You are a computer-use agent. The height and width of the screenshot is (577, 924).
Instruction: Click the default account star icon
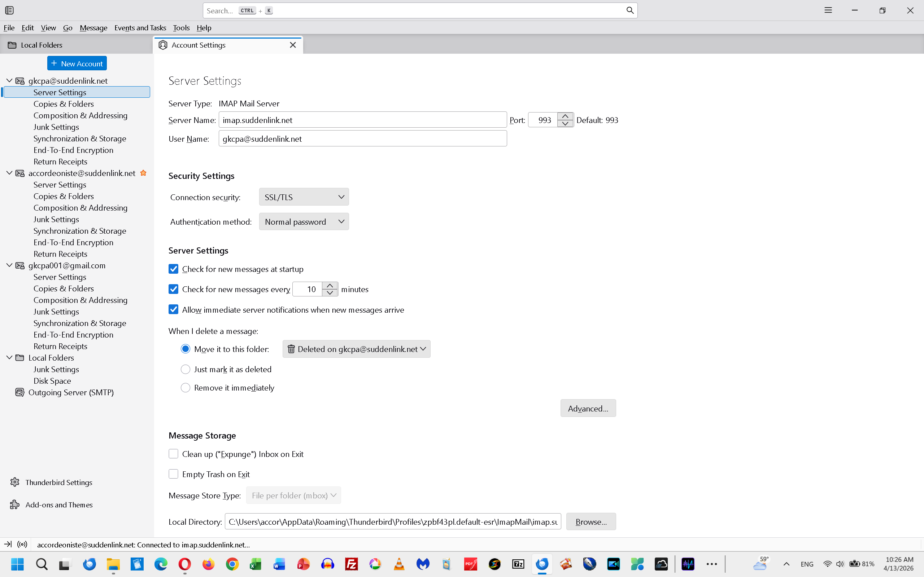143,173
